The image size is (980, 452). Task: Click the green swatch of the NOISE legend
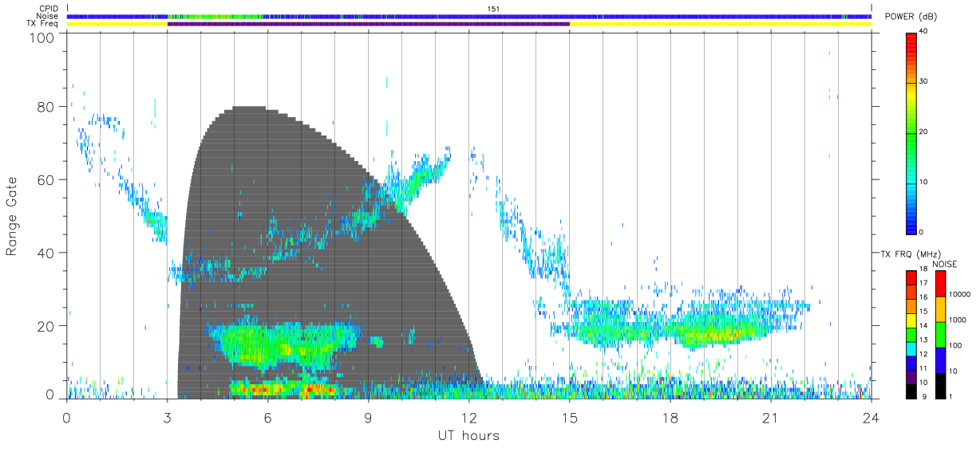coord(940,335)
